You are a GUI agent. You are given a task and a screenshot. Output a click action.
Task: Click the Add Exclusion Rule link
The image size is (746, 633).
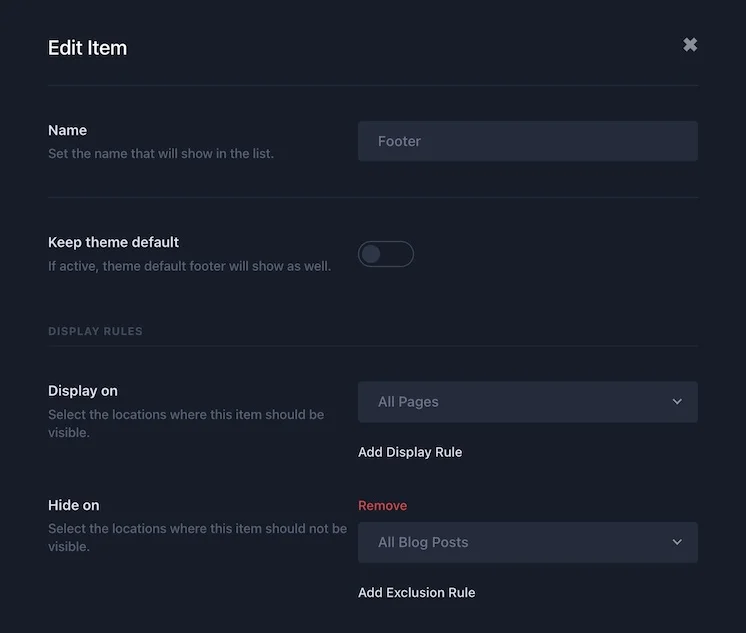click(x=416, y=593)
